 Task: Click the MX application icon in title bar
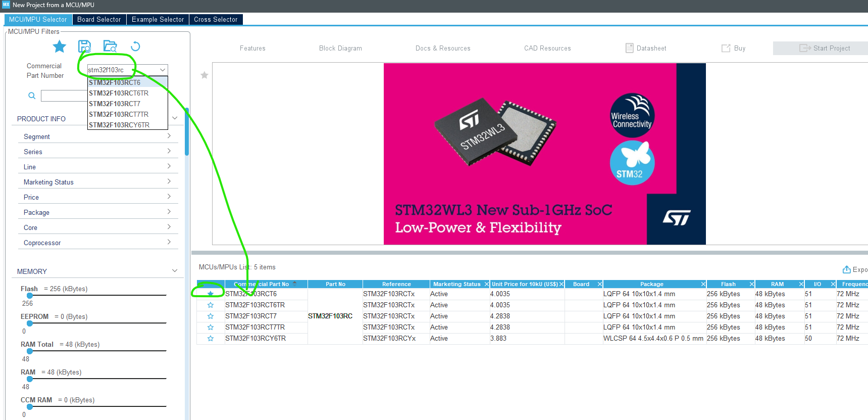[6, 5]
